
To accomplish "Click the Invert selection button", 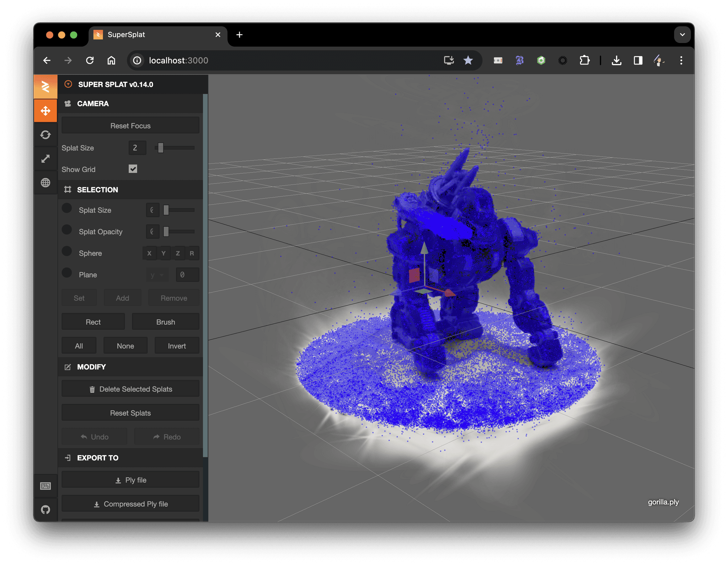I will point(177,346).
